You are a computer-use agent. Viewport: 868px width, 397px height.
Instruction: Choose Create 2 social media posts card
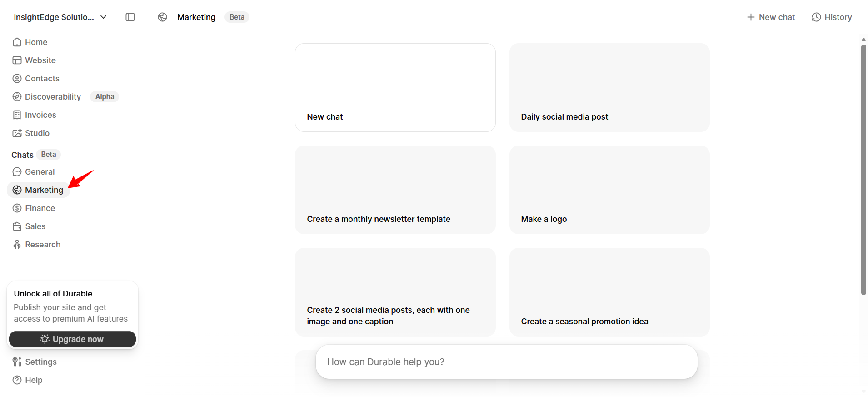click(x=395, y=292)
